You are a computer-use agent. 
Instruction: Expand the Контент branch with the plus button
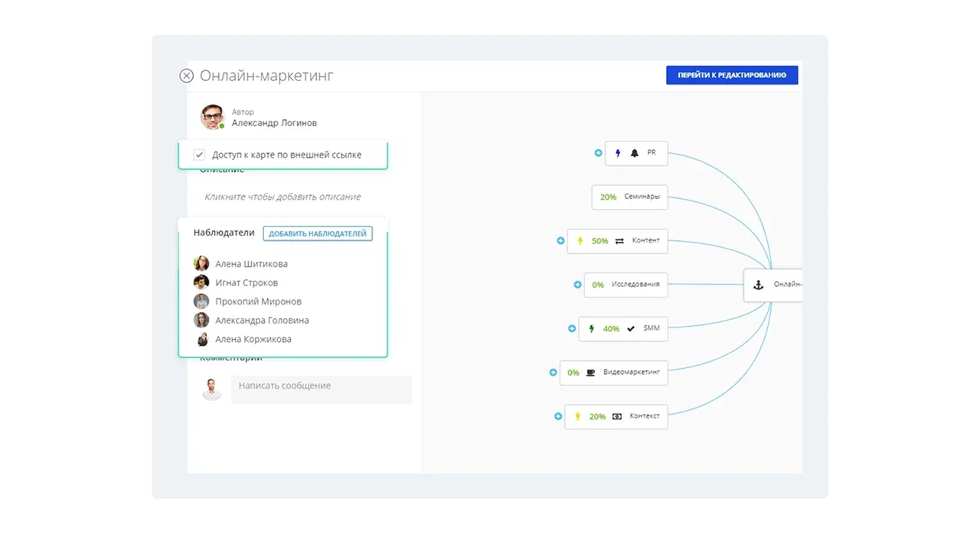pos(561,241)
